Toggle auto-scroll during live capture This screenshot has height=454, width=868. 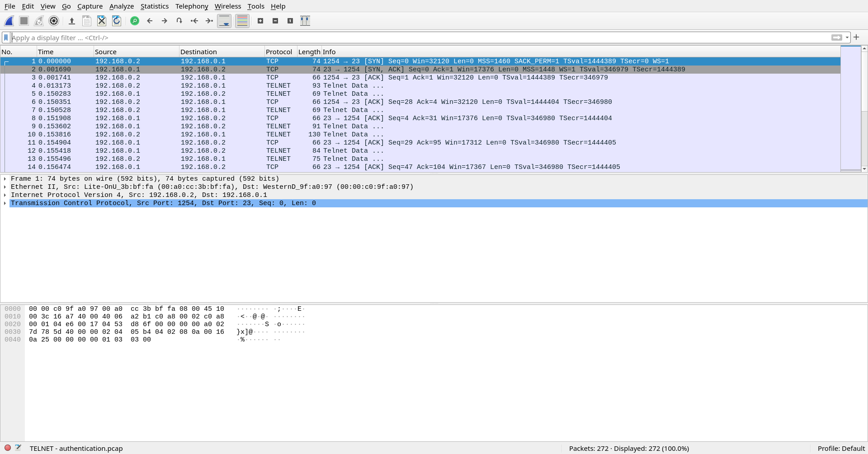pyautogui.click(x=224, y=21)
